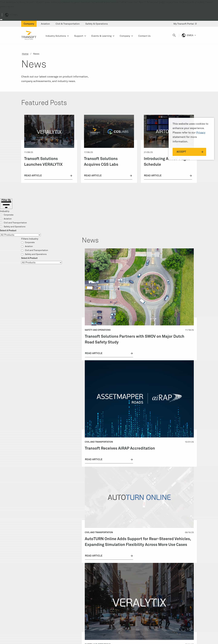218x644 pixels.
Task: Open the search magnifier icon
Action: click(174, 35)
